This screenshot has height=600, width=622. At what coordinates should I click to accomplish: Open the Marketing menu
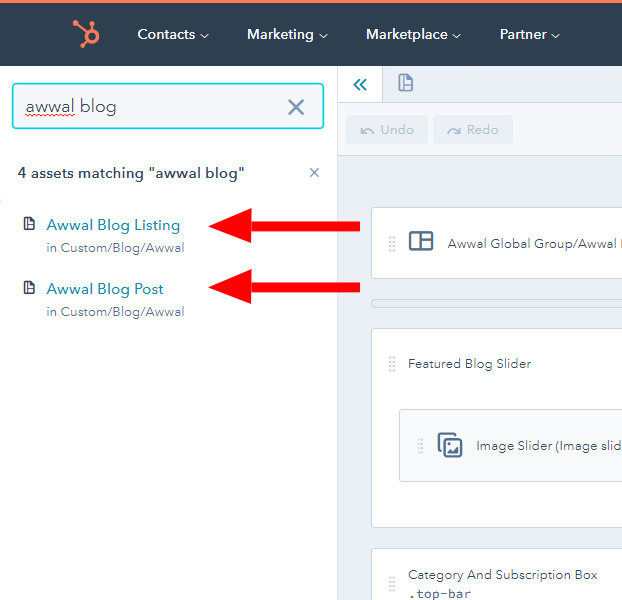[287, 35]
